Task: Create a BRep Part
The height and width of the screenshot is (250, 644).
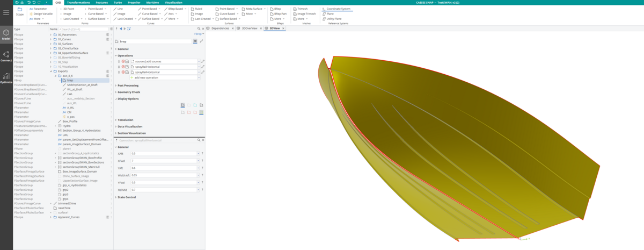Action: (x=278, y=13)
